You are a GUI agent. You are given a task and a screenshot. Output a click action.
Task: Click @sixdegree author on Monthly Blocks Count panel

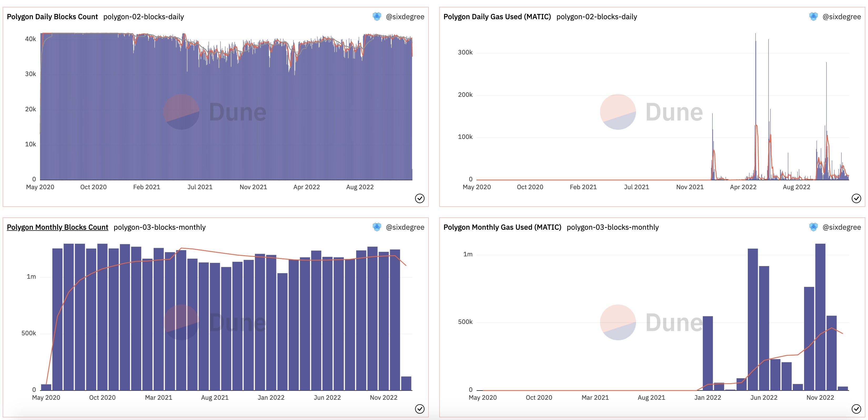pos(405,227)
